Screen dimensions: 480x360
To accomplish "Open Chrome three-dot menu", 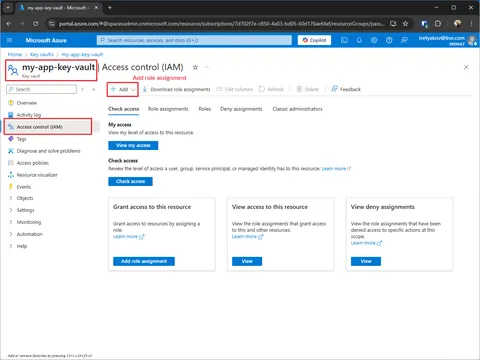I will pyautogui.click(x=471, y=24).
